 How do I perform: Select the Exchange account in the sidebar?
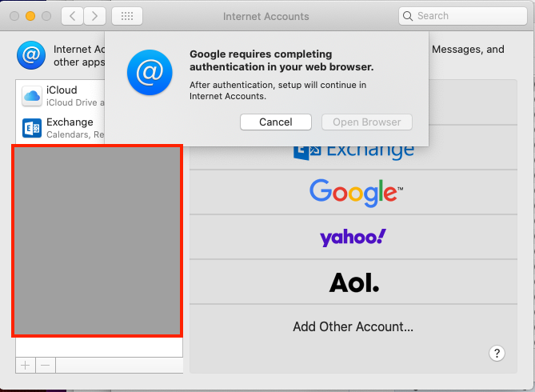click(61, 128)
